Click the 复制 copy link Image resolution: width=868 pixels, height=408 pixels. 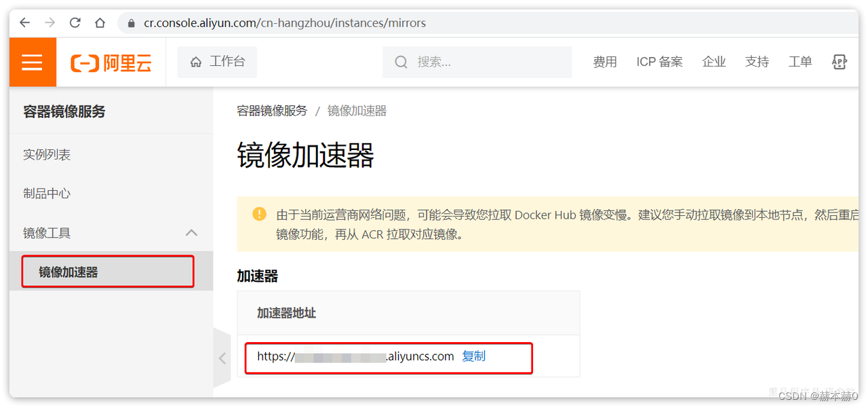(x=473, y=356)
